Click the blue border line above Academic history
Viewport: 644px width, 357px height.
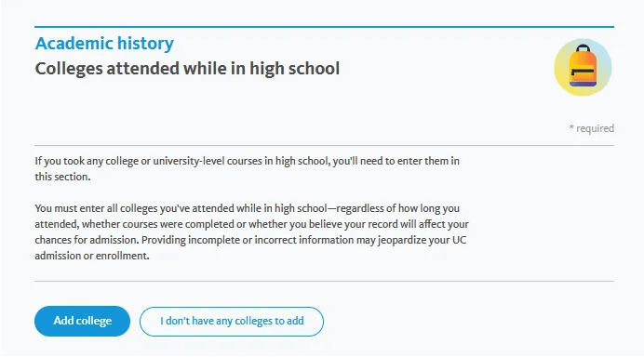pos(325,27)
